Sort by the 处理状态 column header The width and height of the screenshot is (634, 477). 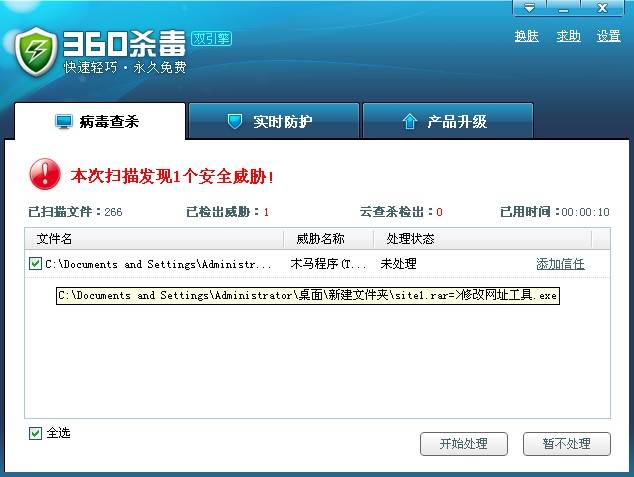(483, 238)
